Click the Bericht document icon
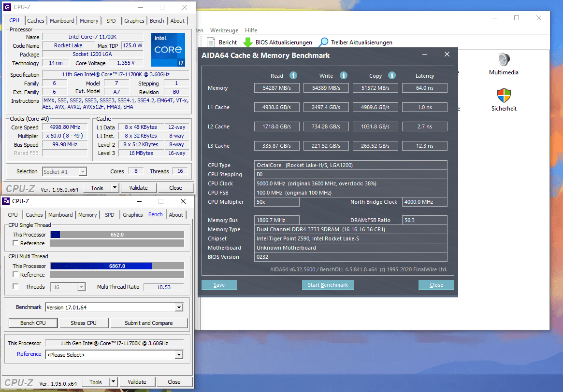 pyautogui.click(x=211, y=42)
